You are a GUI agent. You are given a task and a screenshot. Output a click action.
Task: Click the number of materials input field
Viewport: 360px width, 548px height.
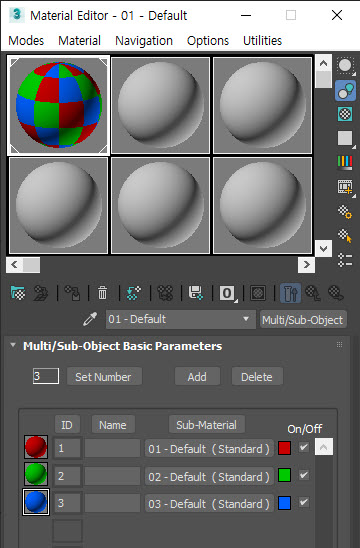(x=46, y=376)
